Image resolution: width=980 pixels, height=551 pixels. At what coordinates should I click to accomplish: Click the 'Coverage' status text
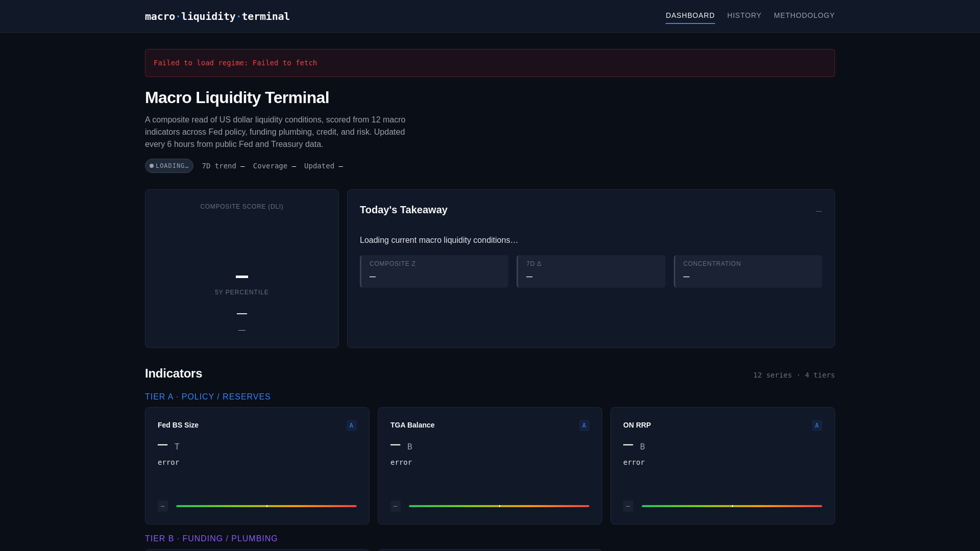[x=275, y=166]
